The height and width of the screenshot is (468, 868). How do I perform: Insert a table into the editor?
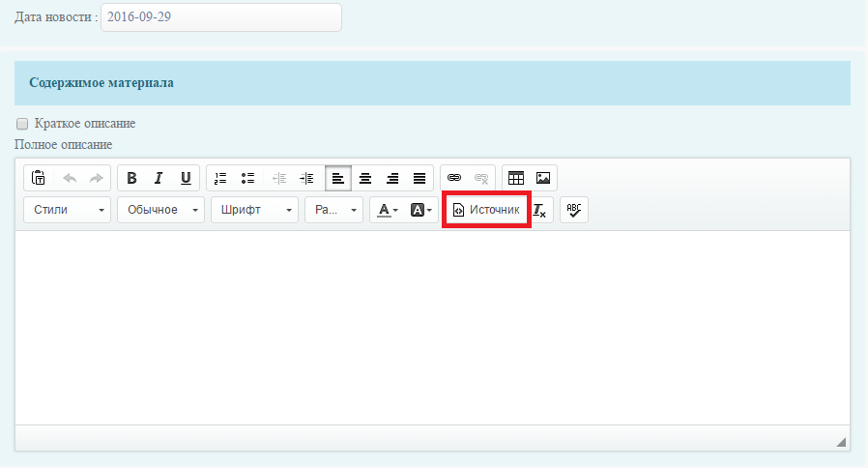coord(516,178)
